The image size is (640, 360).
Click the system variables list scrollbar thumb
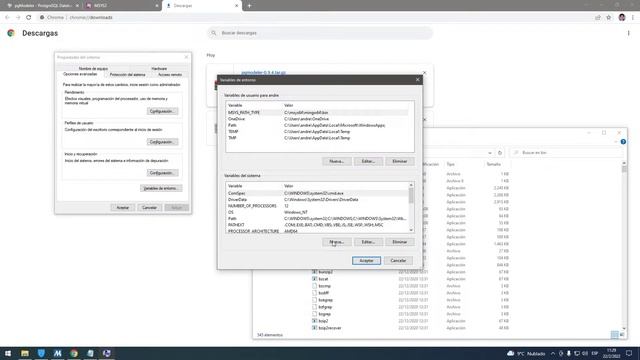pos(411,196)
